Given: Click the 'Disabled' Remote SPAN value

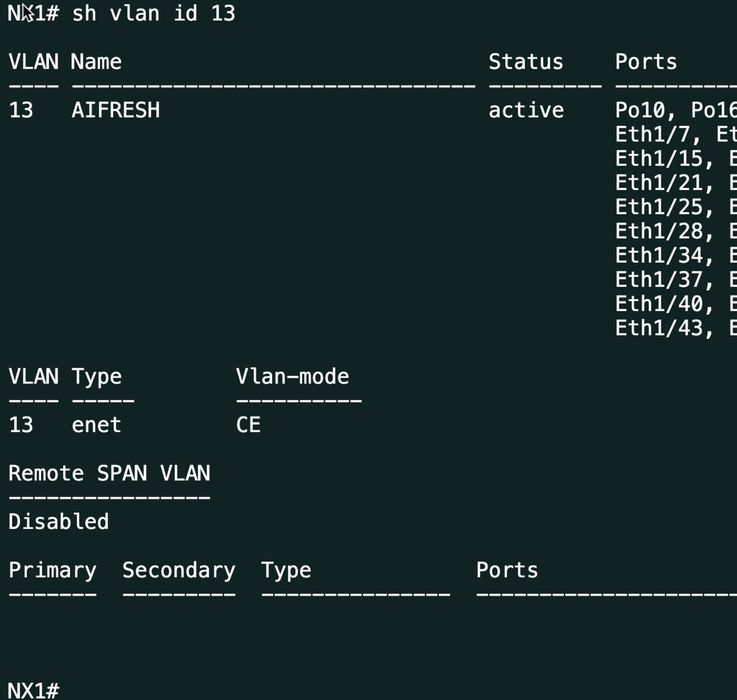Looking at the screenshot, I should coord(58,522).
